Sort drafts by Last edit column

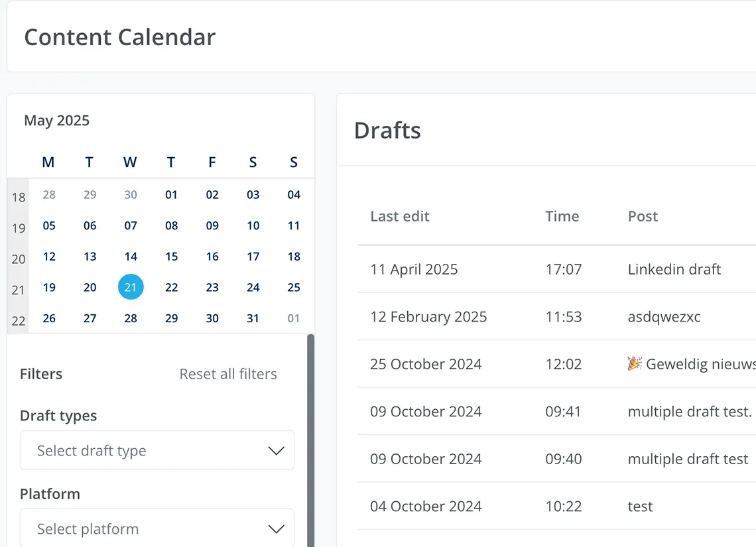[400, 216]
